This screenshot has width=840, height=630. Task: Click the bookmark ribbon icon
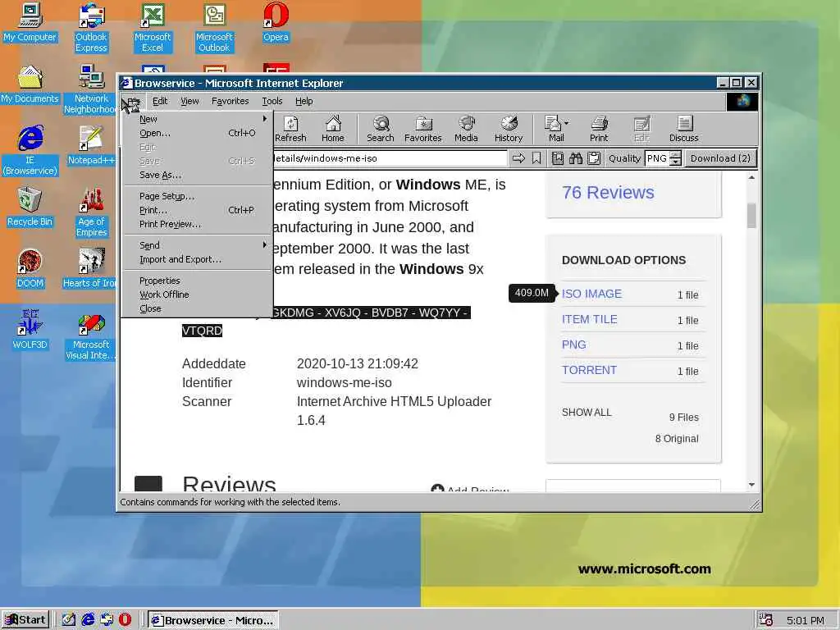click(x=536, y=158)
